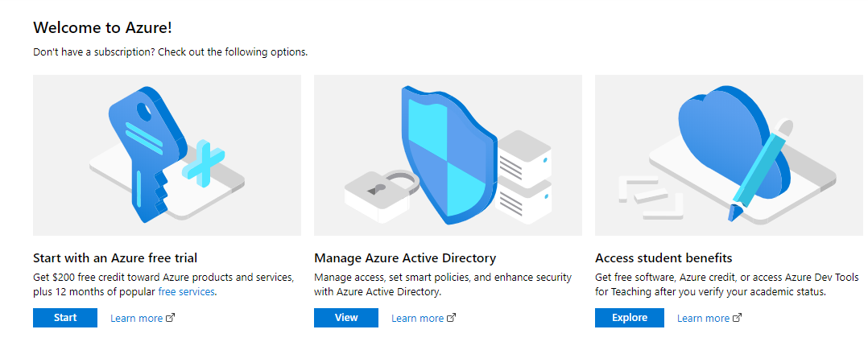Image resolution: width=868 pixels, height=350 pixels.
Task: Open Learn more under Manage Azure Active Directory
Action: tap(417, 318)
